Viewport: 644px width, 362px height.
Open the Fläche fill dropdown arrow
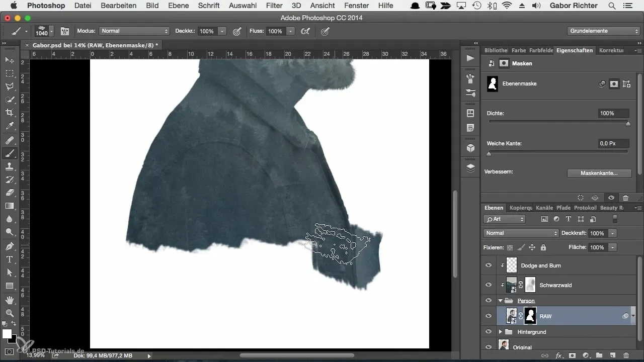point(612,247)
